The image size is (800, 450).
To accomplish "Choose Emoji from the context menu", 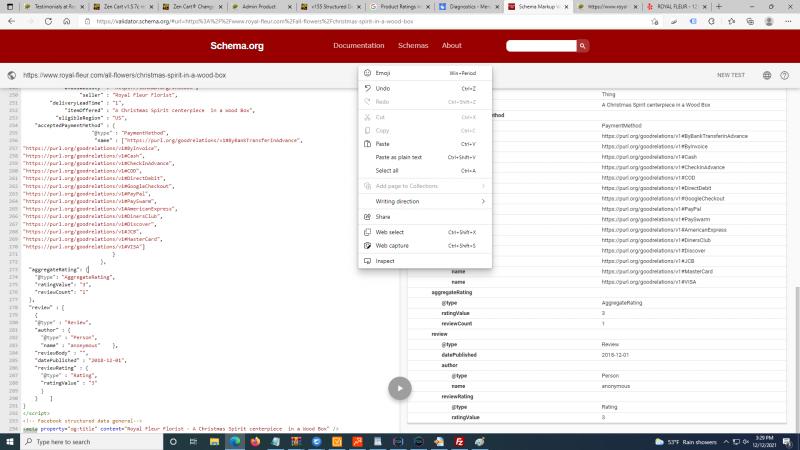I will (x=425, y=73).
